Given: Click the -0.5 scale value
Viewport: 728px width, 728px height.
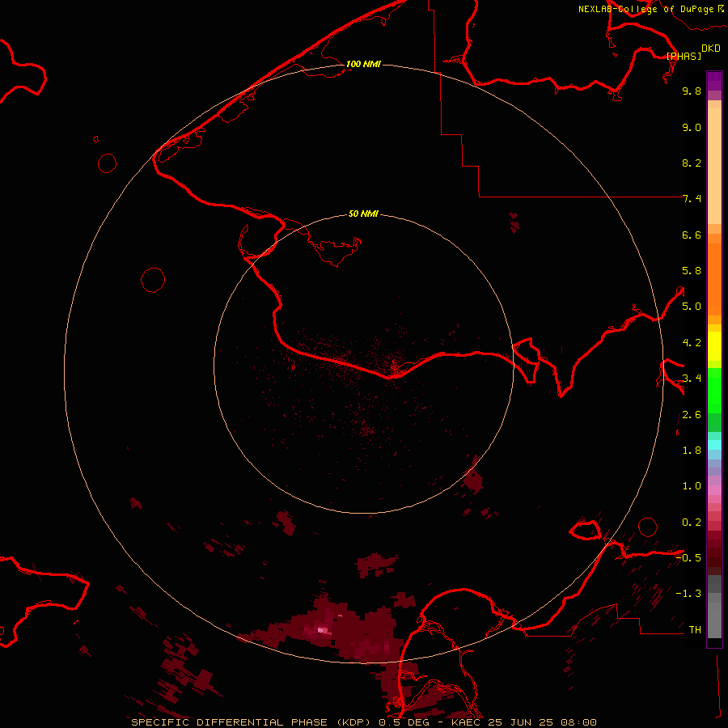Looking at the screenshot, I should point(688,558).
